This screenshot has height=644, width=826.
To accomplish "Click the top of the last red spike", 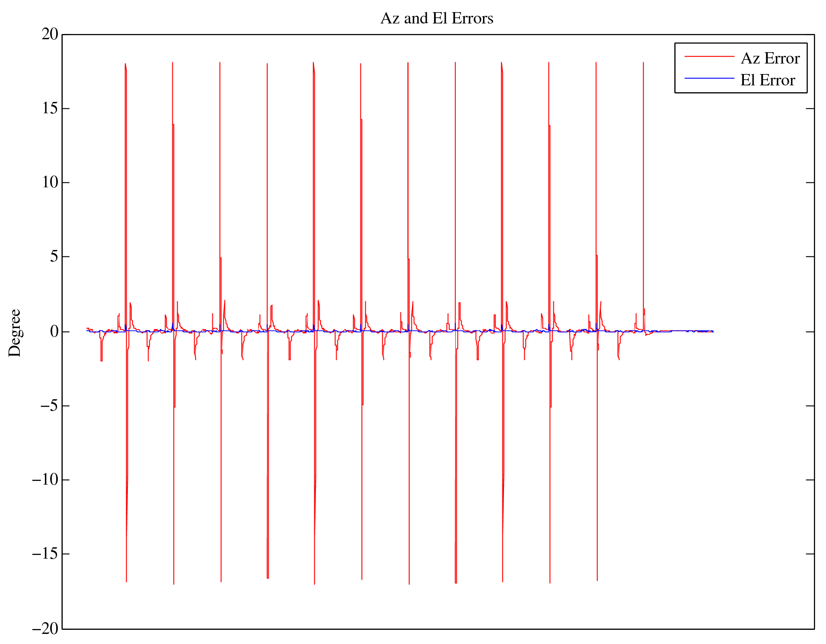I will coord(643,63).
